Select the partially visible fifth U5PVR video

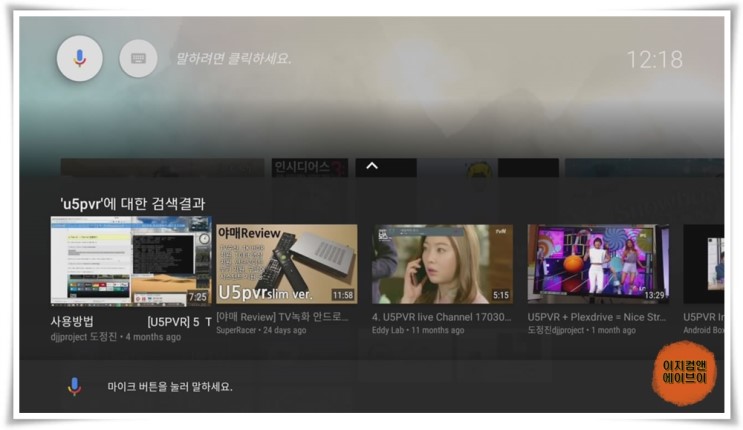[x=704, y=264]
